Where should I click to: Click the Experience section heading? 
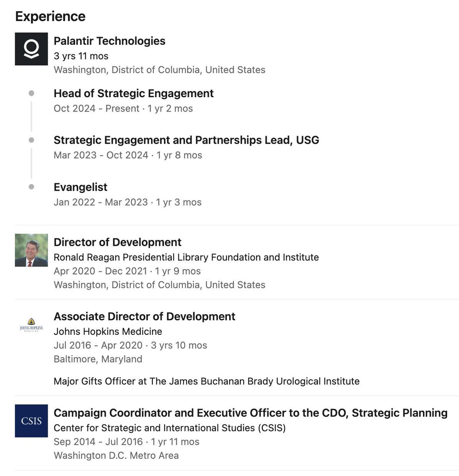50,16
